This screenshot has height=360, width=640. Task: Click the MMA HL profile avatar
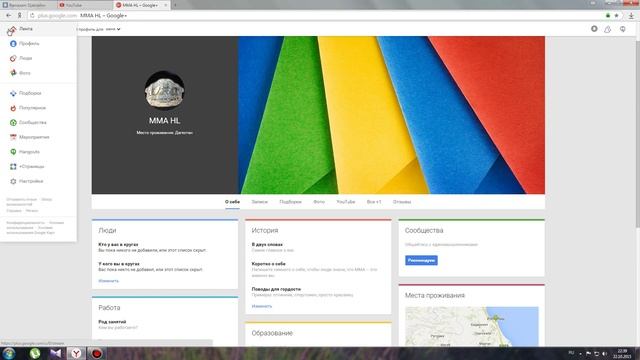click(164, 91)
